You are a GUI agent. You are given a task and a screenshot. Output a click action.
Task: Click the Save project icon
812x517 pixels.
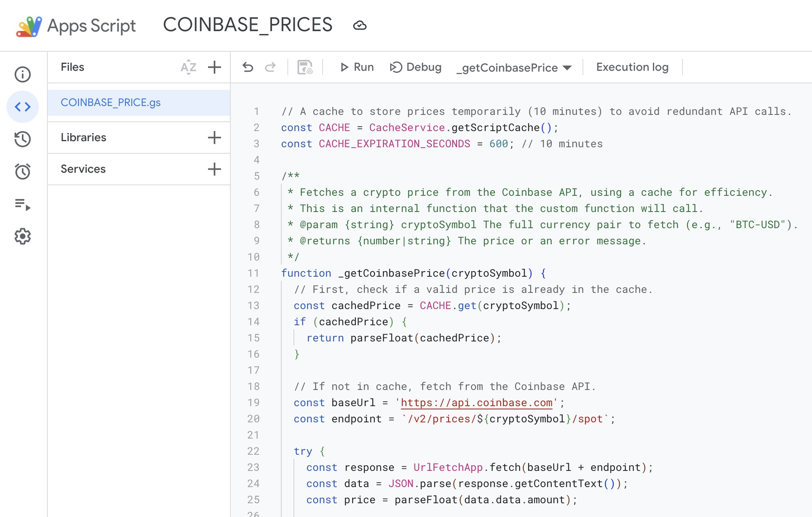coord(305,67)
